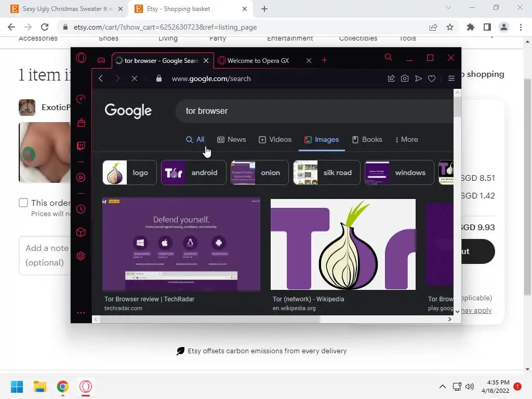Click the lock icon in Opera address bar
This screenshot has height=399, width=532.
pyautogui.click(x=159, y=79)
